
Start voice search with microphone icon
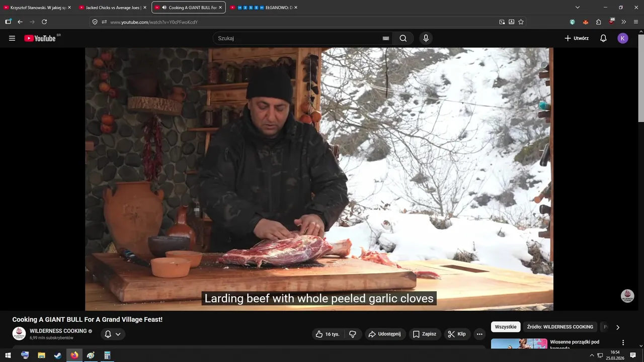[426, 38]
